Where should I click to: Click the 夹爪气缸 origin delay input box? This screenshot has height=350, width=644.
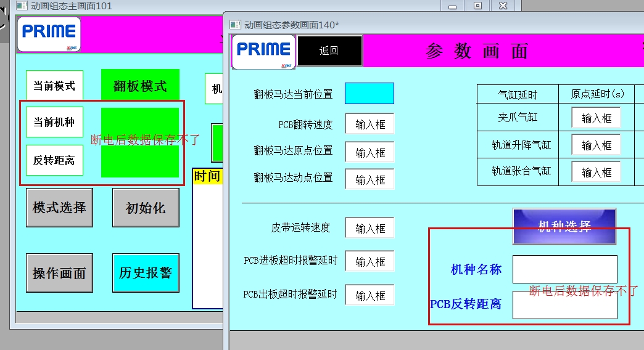click(x=596, y=118)
